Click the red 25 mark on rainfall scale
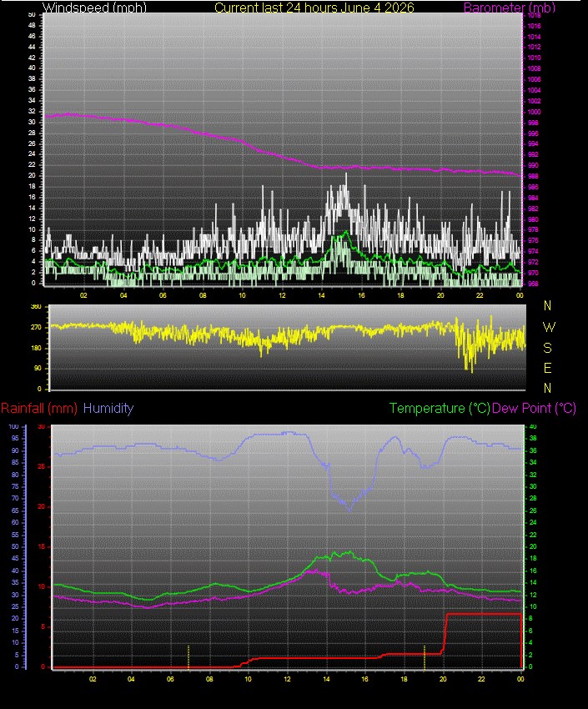 (x=41, y=466)
